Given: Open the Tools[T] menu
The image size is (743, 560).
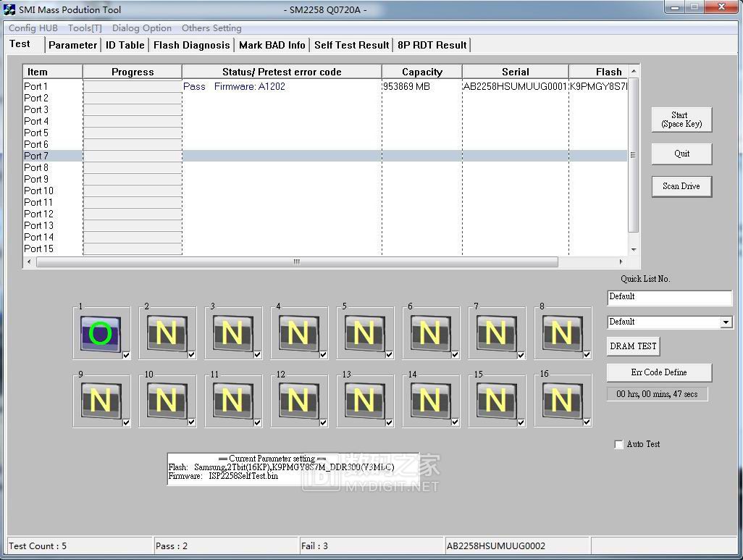Looking at the screenshot, I should tap(85, 28).
